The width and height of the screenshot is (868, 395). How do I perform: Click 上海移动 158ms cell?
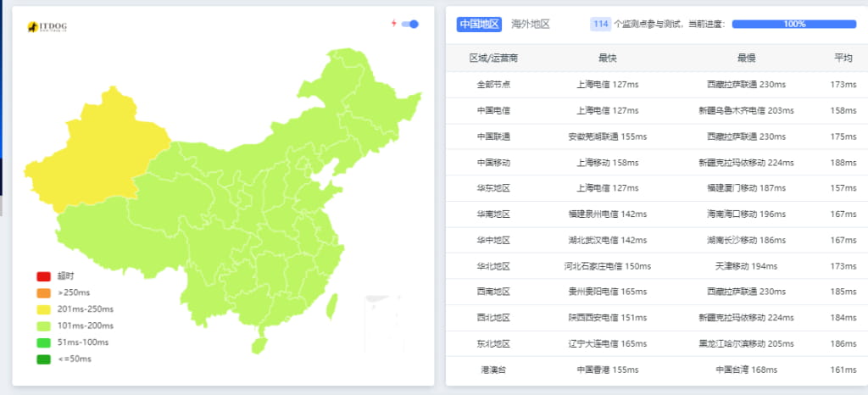pos(607,163)
